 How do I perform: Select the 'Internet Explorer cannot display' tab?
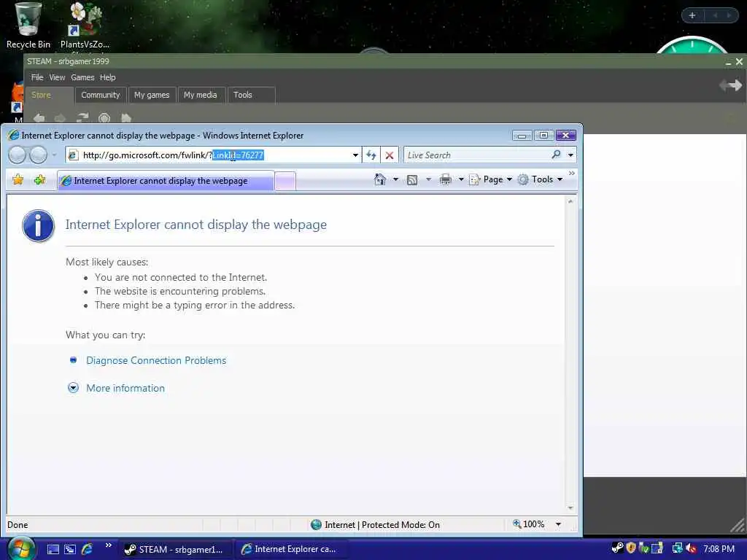[x=166, y=181]
